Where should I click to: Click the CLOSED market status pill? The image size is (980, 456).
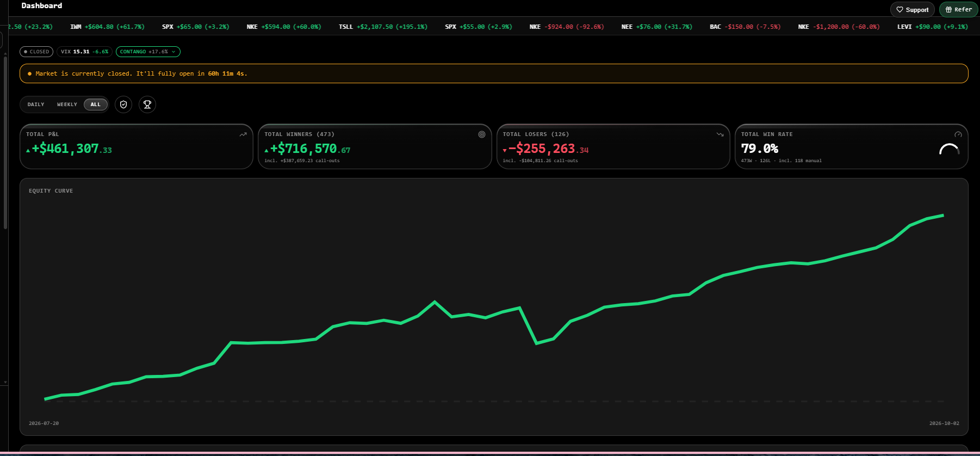click(36, 52)
